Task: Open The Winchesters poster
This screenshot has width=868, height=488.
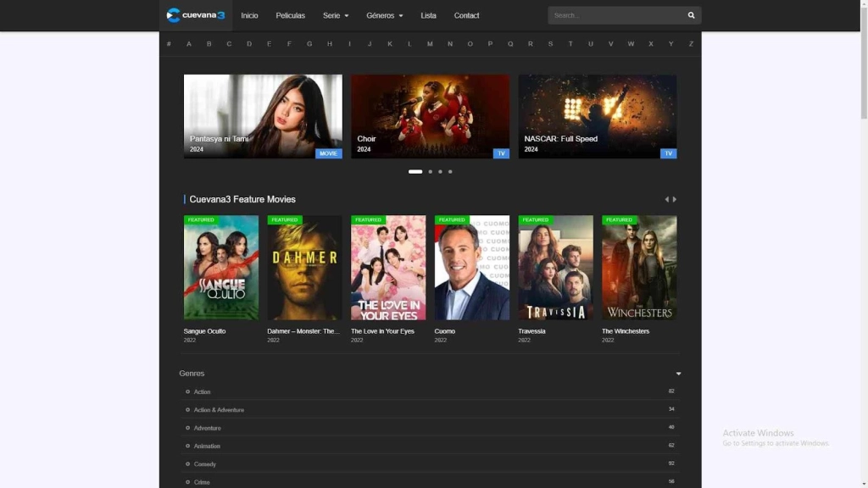Action: click(639, 267)
